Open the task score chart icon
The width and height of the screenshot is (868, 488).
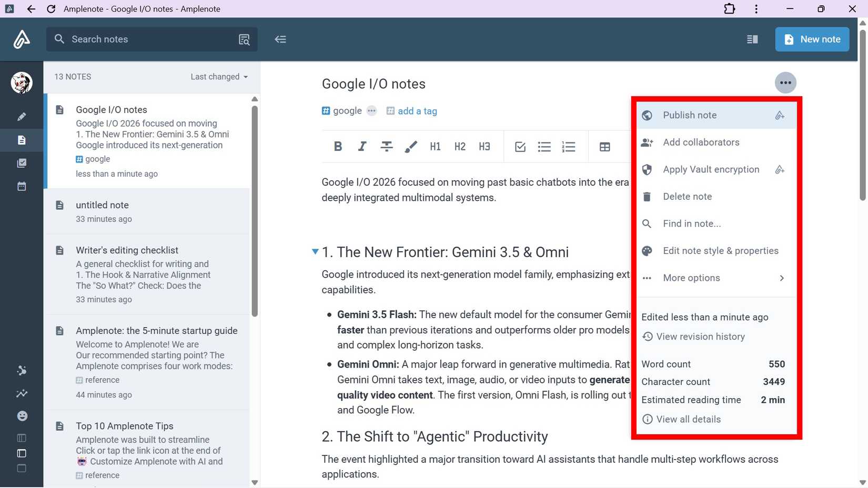[22, 393]
